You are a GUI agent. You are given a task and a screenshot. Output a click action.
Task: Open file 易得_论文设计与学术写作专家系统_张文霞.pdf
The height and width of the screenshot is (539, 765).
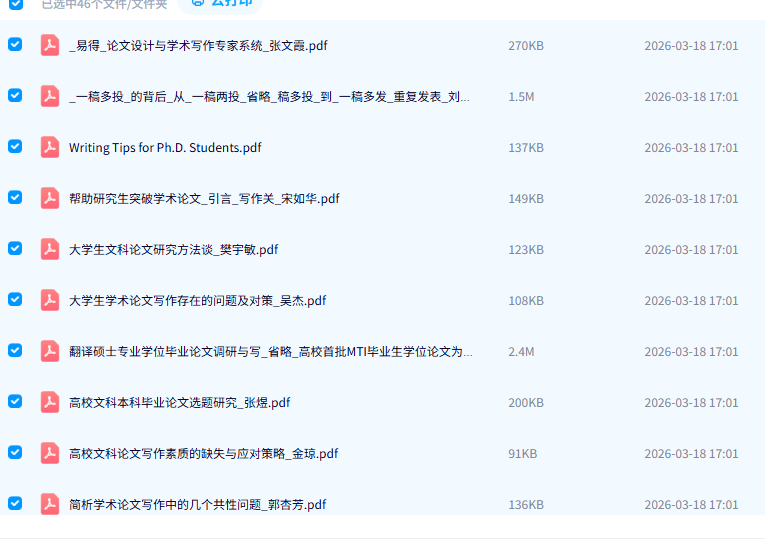(x=198, y=45)
